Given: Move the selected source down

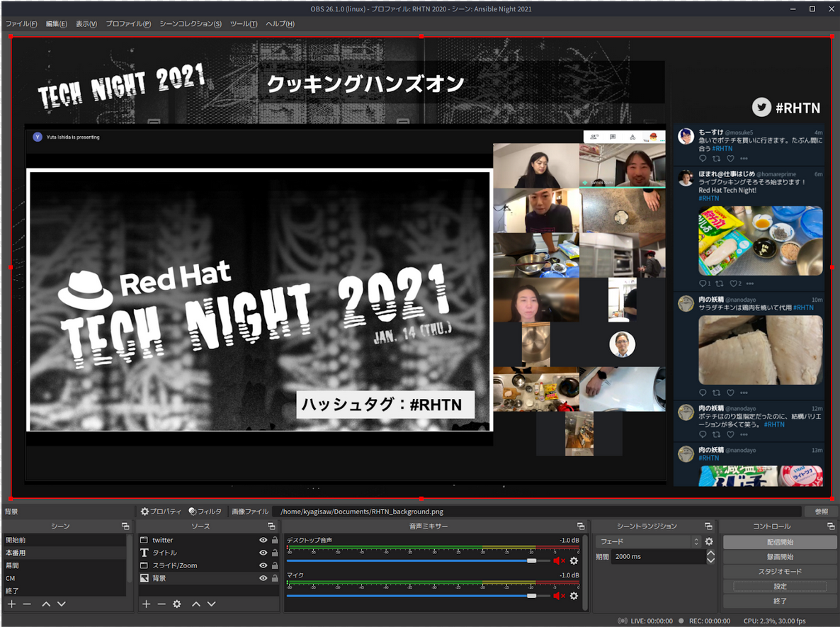Looking at the screenshot, I should pos(212,604).
